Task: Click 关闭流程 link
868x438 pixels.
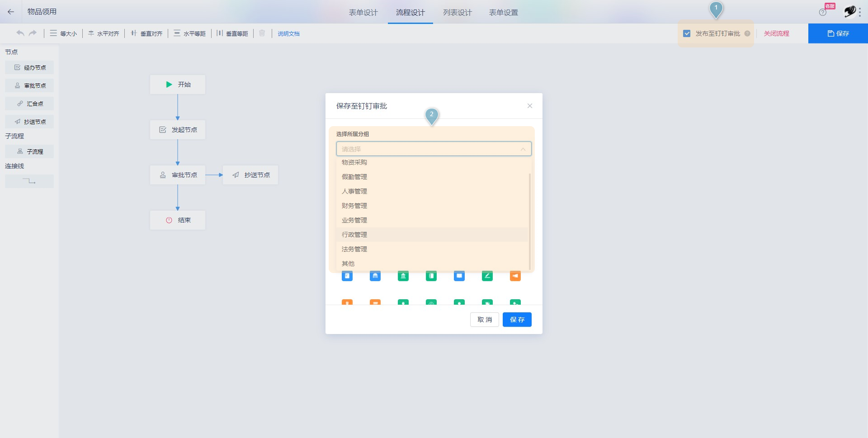Action: click(x=777, y=33)
